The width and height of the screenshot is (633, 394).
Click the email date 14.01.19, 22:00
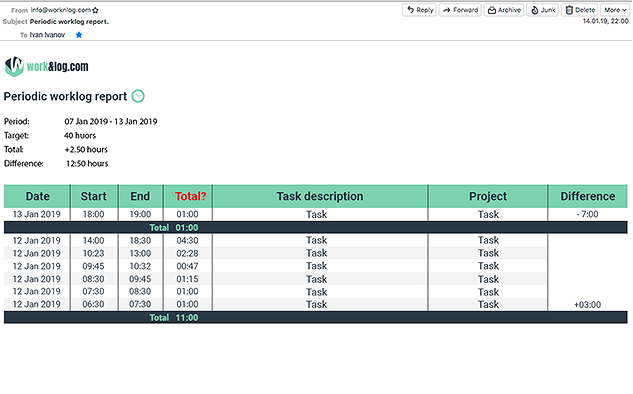point(605,21)
